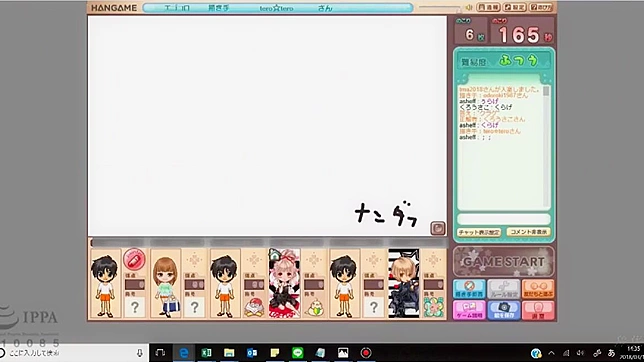Screen dimensions: 644x362
Task: Click the HANGAME logo
Action: point(114,8)
